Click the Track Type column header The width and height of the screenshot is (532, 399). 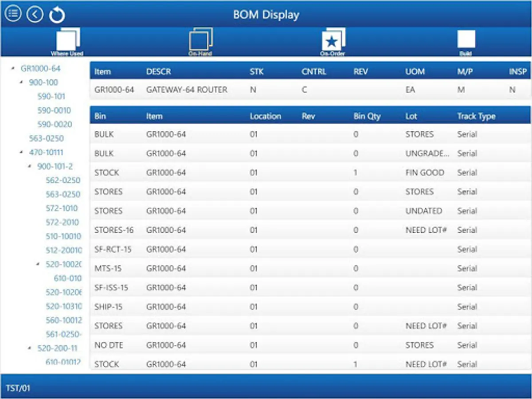pos(476,116)
